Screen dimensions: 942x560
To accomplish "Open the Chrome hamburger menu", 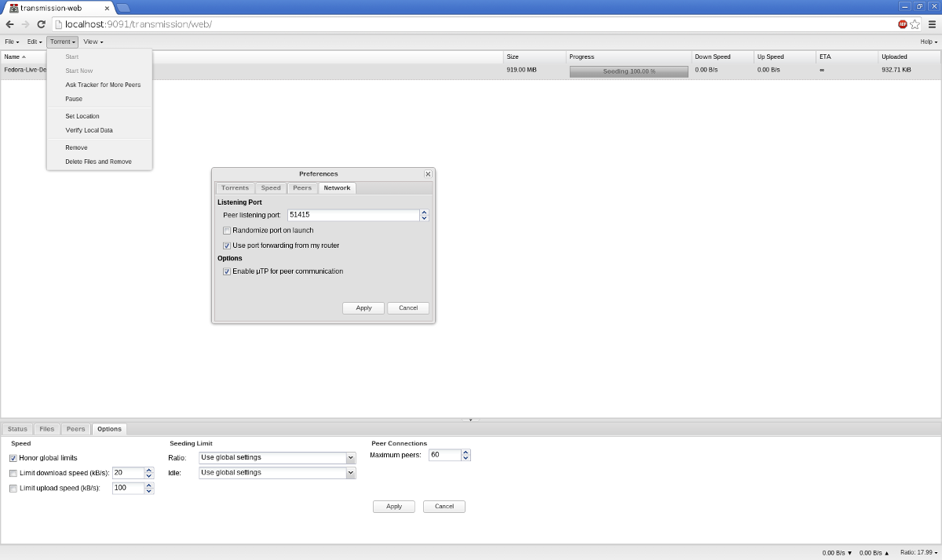I will (932, 24).
